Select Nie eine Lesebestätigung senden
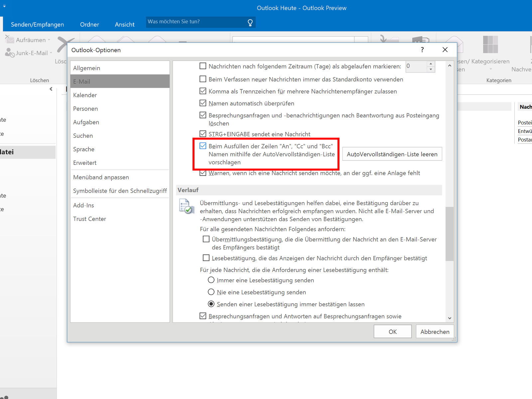 (x=211, y=292)
